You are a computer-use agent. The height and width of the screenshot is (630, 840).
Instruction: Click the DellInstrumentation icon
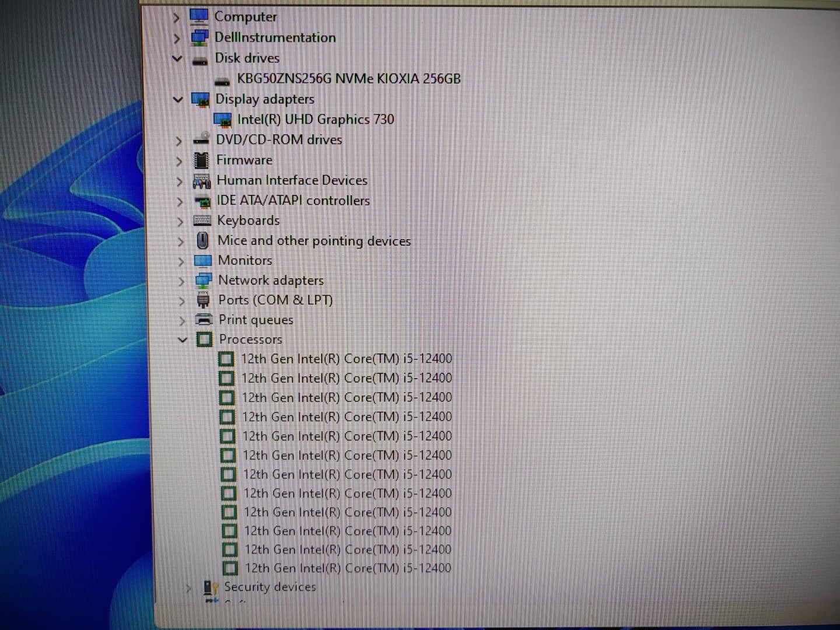tap(199, 38)
